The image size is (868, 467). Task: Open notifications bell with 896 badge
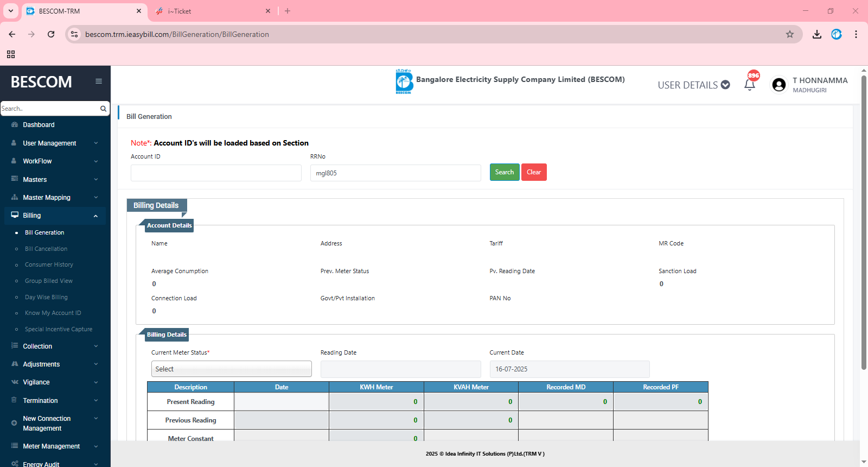tap(750, 83)
